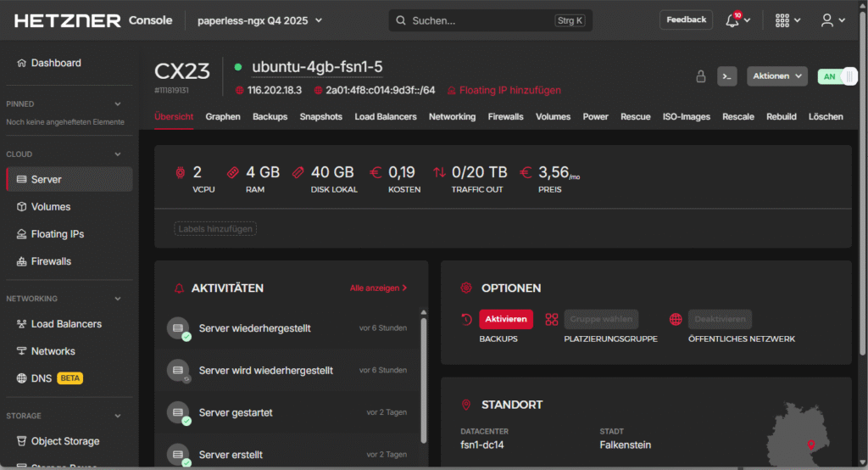The height and width of the screenshot is (470, 868).
Task: Open the server console terminal icon
Action: (726, 76)
